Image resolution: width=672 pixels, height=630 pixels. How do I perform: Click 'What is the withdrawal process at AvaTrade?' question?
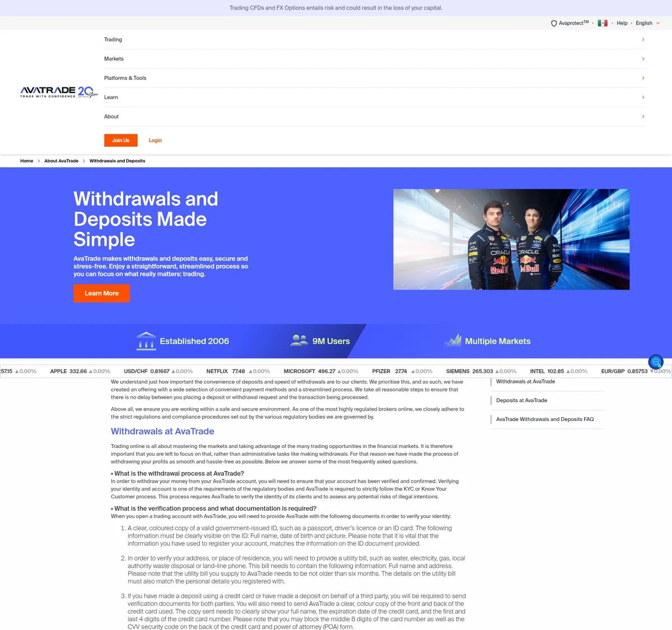179,474
